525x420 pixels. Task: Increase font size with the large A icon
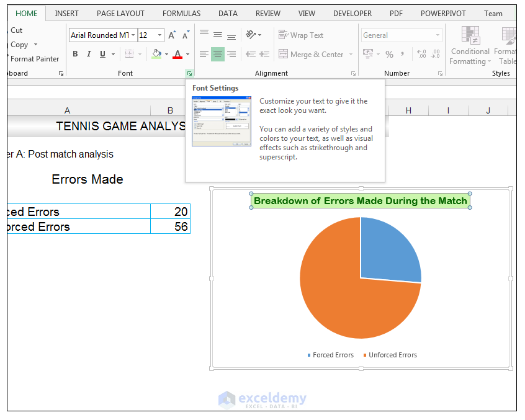coord(172,35)
